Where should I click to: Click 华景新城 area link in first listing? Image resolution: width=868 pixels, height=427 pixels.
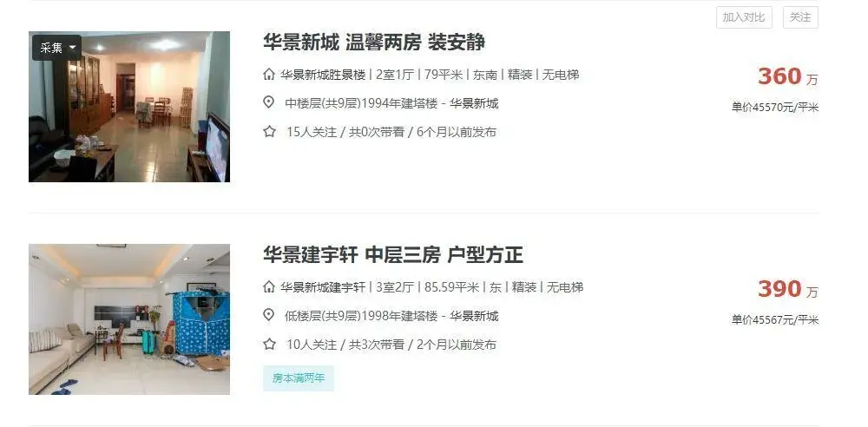coord(474,103)
